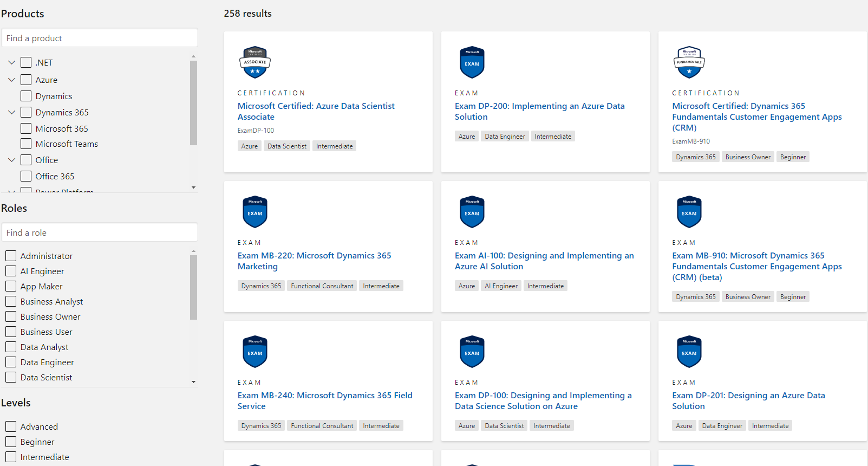Click the Data Engineer tag on DP-201 card

pyautogui.click(x=722, y=425)
